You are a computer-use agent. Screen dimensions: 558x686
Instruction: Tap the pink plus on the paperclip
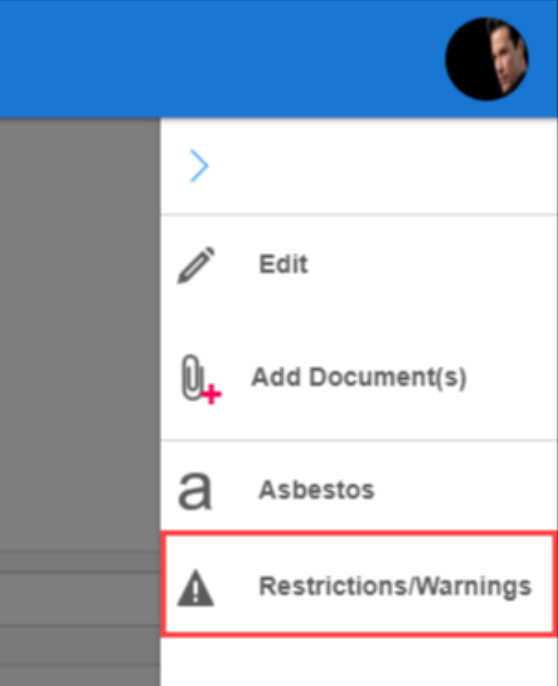212,394
